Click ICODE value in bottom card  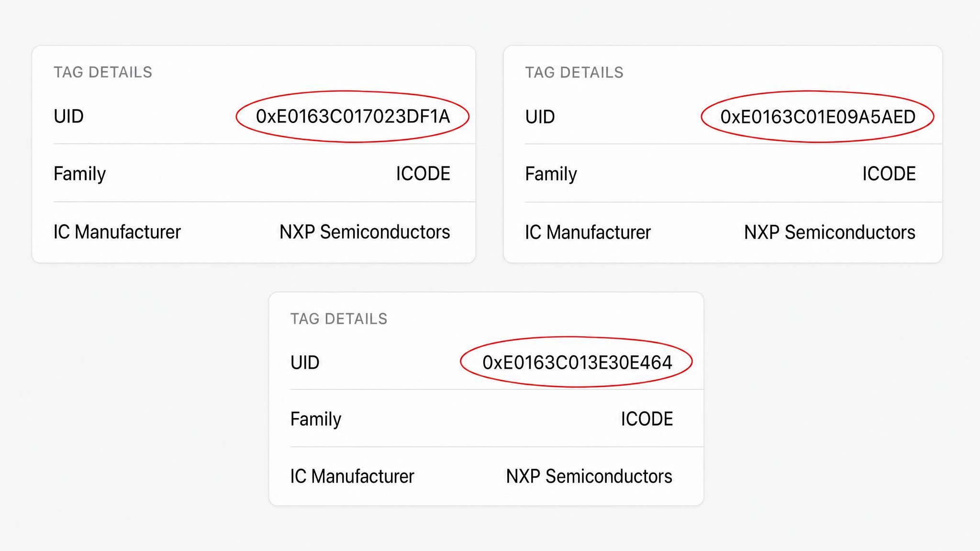pos(647,419)
